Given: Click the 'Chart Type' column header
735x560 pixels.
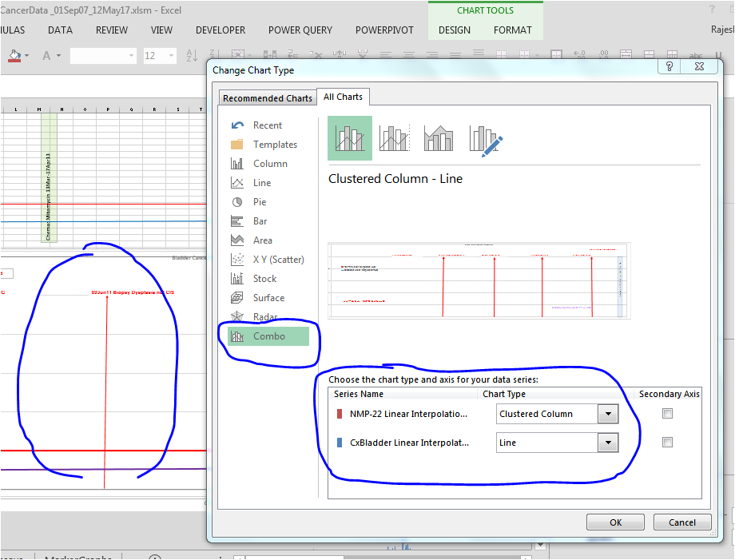Looking at the screenshot, I should pos(504,394).
